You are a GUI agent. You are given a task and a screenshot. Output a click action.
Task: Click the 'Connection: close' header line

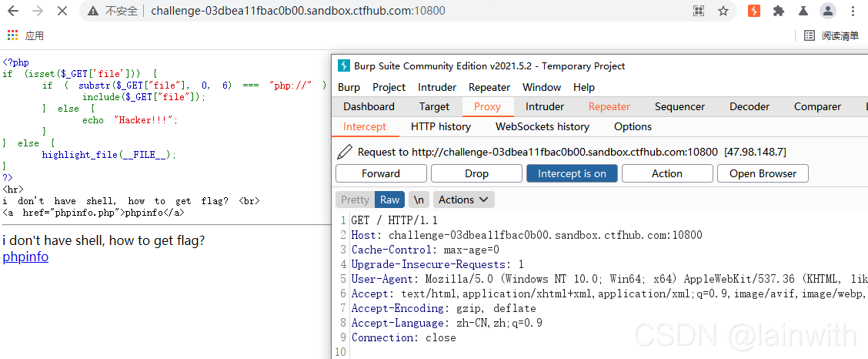(403, 337)
